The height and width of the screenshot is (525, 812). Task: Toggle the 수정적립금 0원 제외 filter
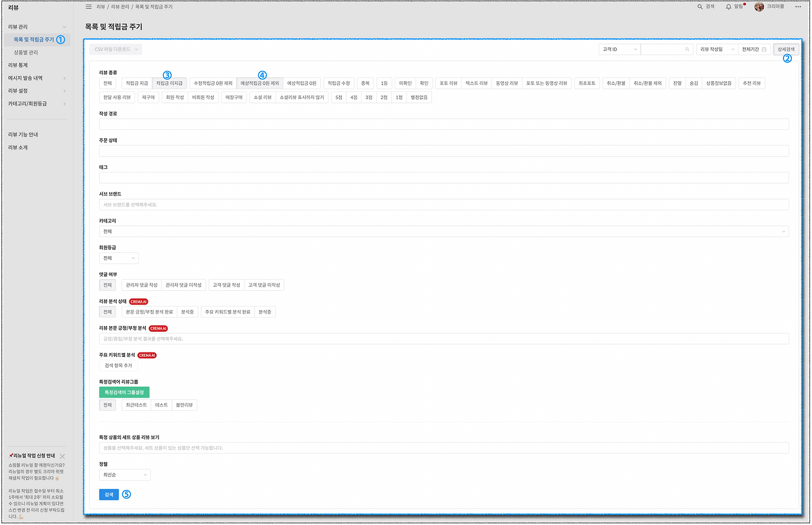pyautogui.click(x=213, y=83)
